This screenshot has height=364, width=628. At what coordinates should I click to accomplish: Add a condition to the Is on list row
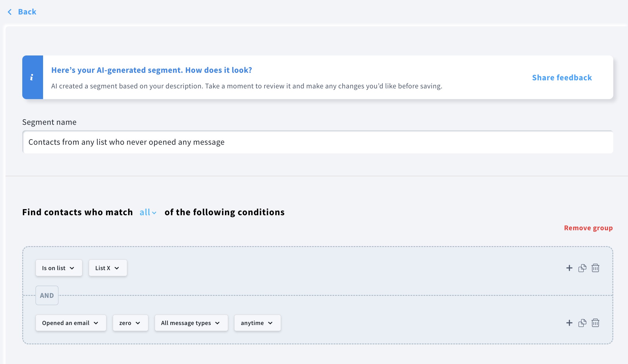(x=569, y=268)
